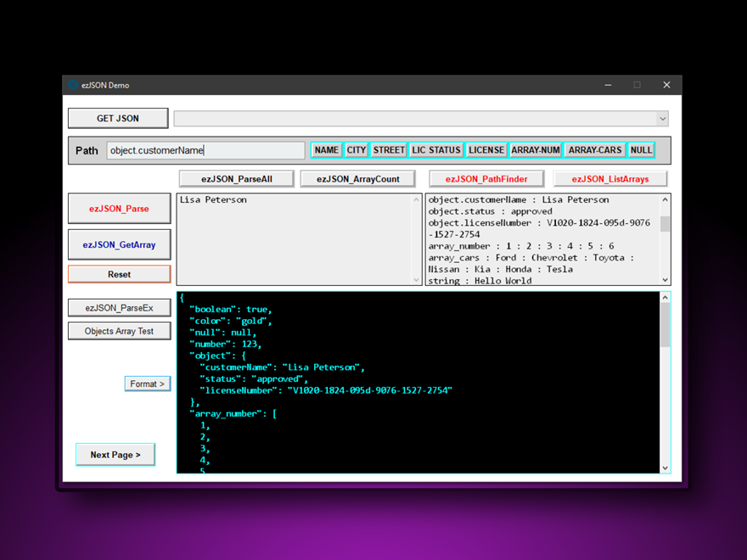Pick the NULL path preset
The width and height of the screenshot is (747, 560).
[642, 150]
